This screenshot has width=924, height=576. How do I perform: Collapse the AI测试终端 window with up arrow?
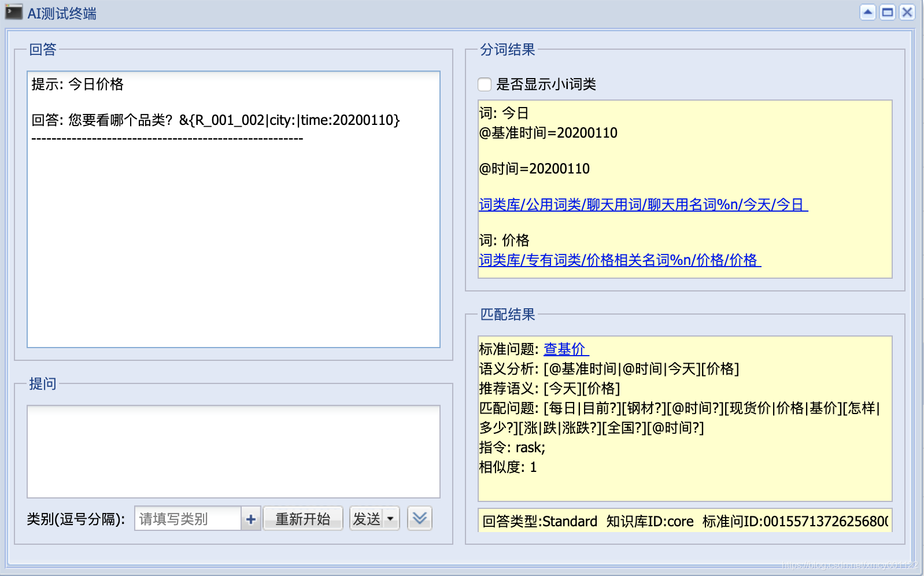point(868,12)
